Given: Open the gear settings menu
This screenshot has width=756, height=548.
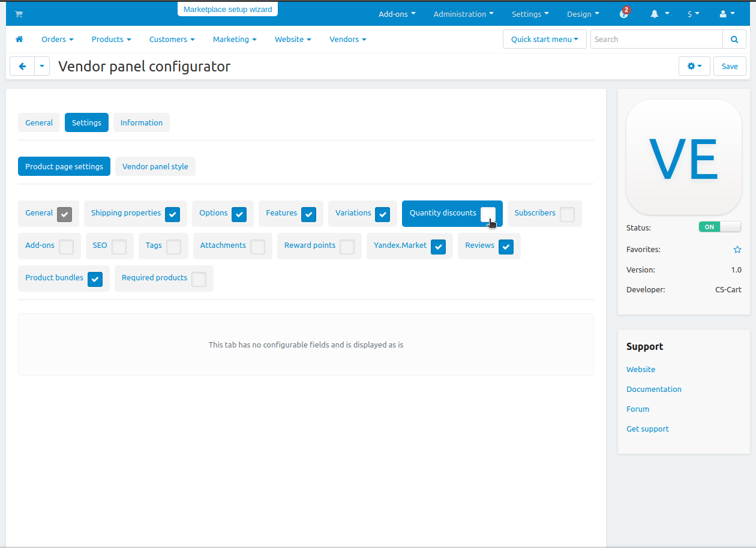Looking at the screenshot, I should (x=694, y=66).
